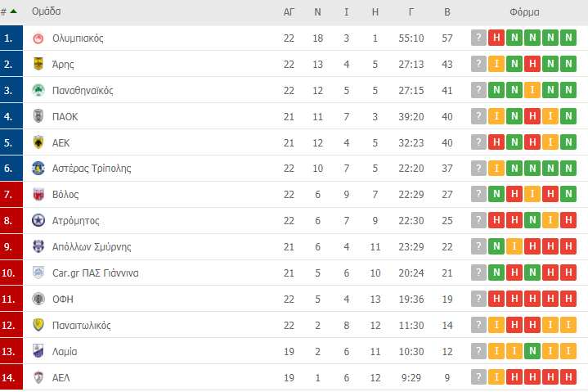The width and height of the screenshot is (588, 392).
Task: Click the Βόλος club crest icon
Action: click(38, 195)
